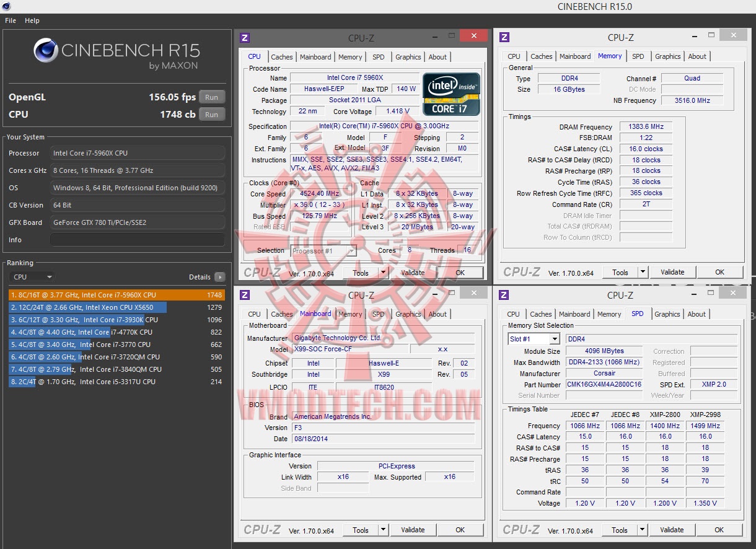
Task: Open SPD tab in Memory window
Action: click(x=638, y=56)
